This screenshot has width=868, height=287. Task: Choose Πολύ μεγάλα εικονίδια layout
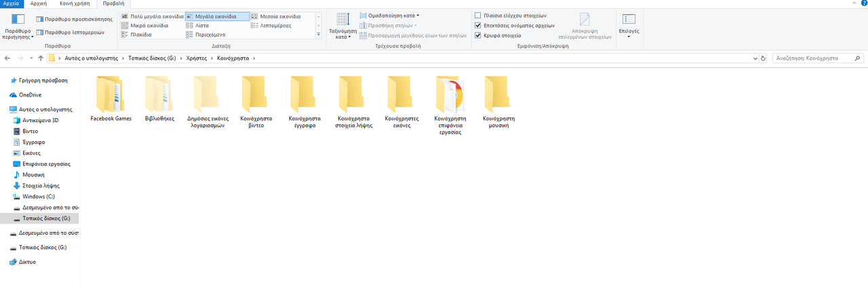coord(152,16)
